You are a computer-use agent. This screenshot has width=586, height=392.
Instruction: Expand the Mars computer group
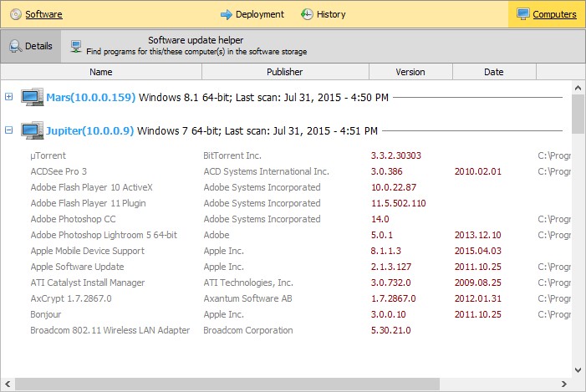point(9,97)
